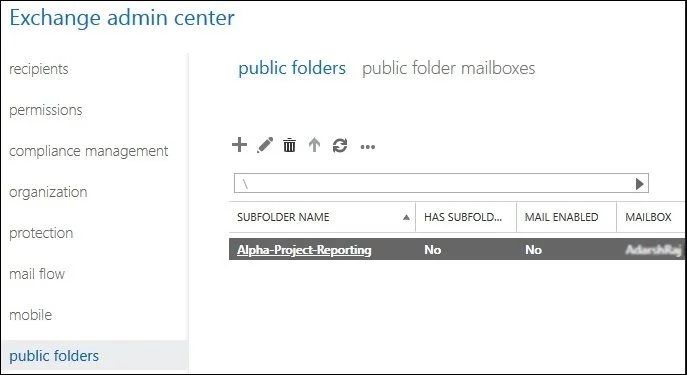687x375 pixels.
Task: Click the go arrow in path box
Action: [640, 184]
